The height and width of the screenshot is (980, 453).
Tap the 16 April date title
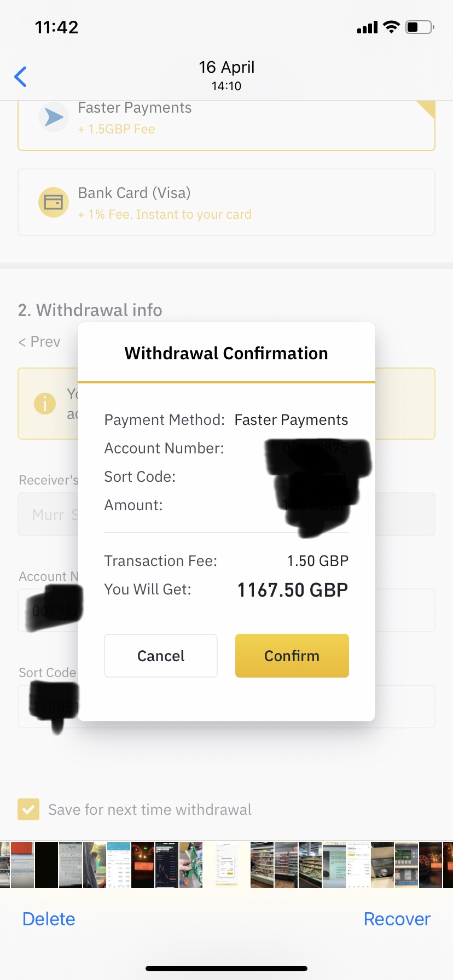pos(226,67)
